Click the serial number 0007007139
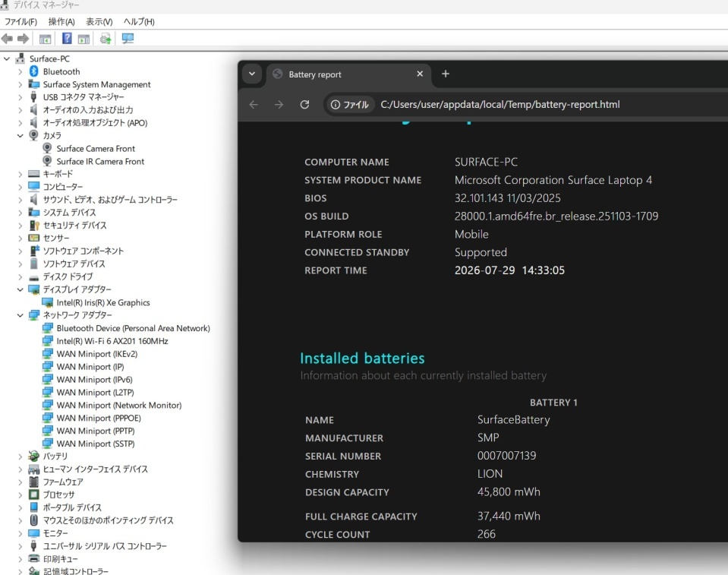The width and height of the screenshot is (728, 575). tap(506, 456)
